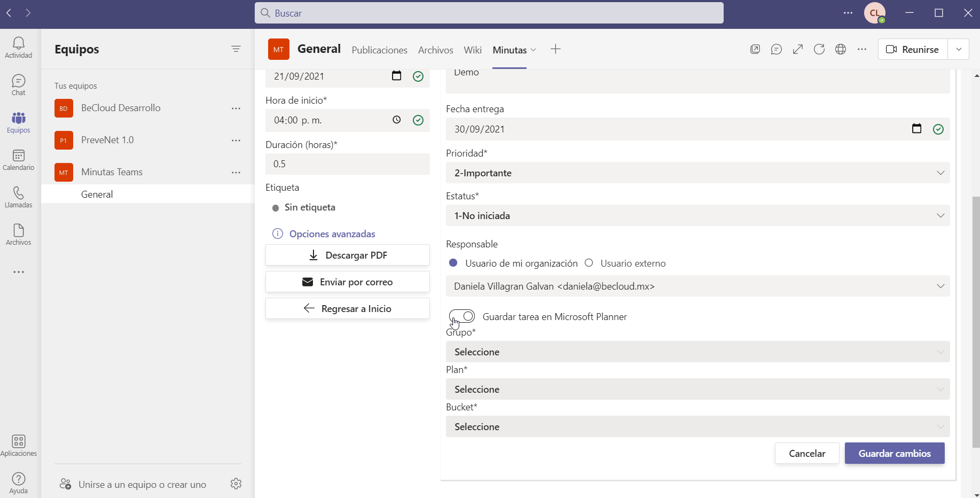Expand the tab to full screen
980x498 pixels.
(x=798, y=49)
